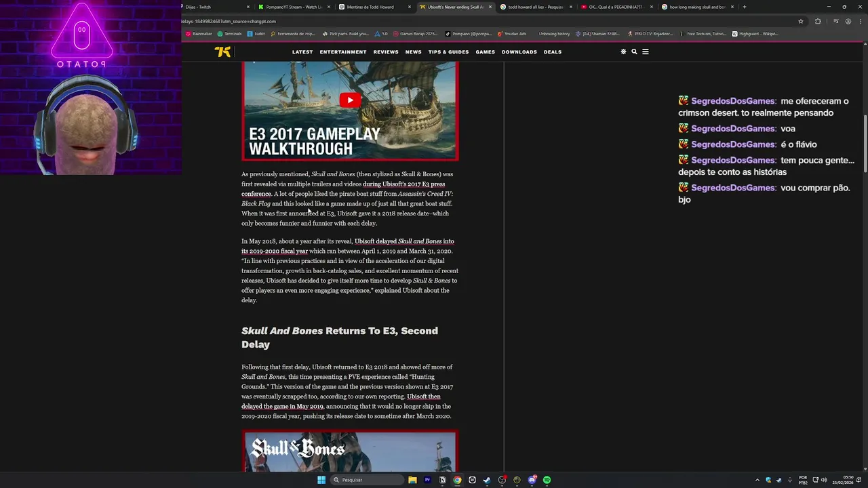Open the REVIEWS nav menu item
Screen dimensions: 868x488
coord(386,52)
